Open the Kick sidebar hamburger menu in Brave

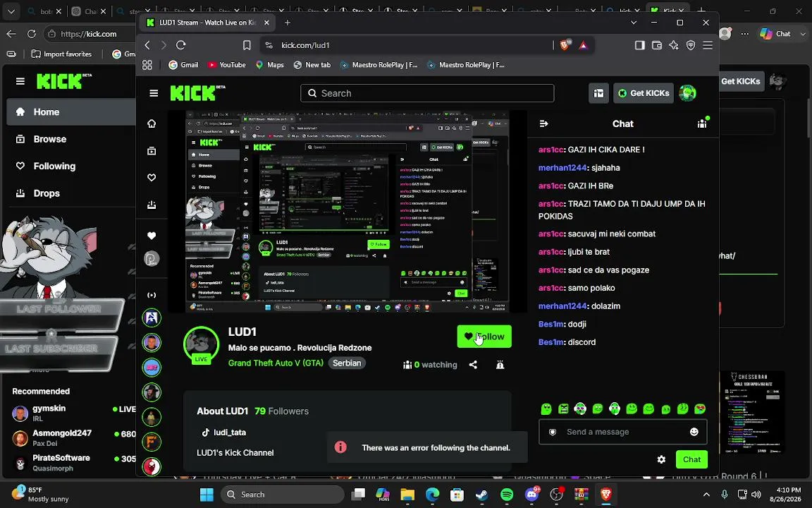pyautogui.click(x=154, y=93)
